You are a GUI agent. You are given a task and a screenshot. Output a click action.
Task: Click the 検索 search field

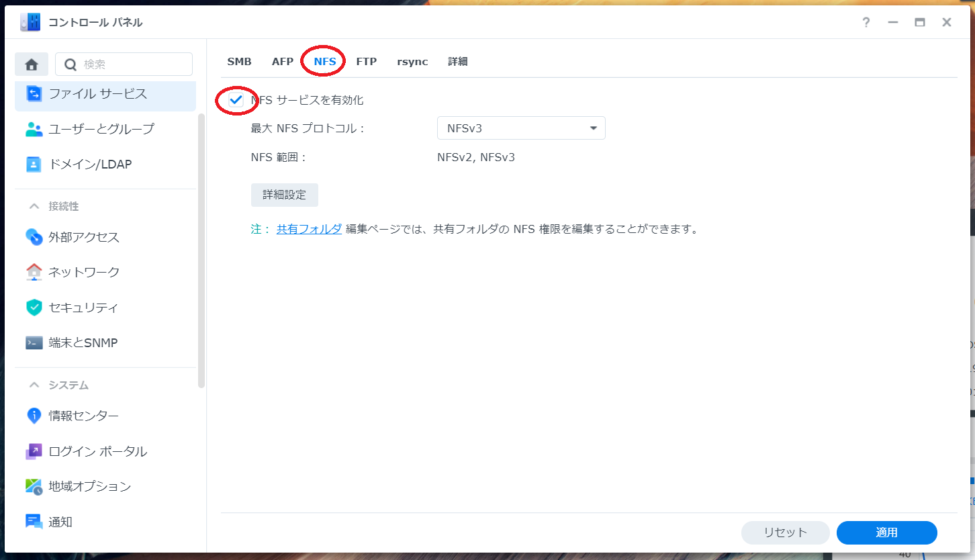point(133,64)
